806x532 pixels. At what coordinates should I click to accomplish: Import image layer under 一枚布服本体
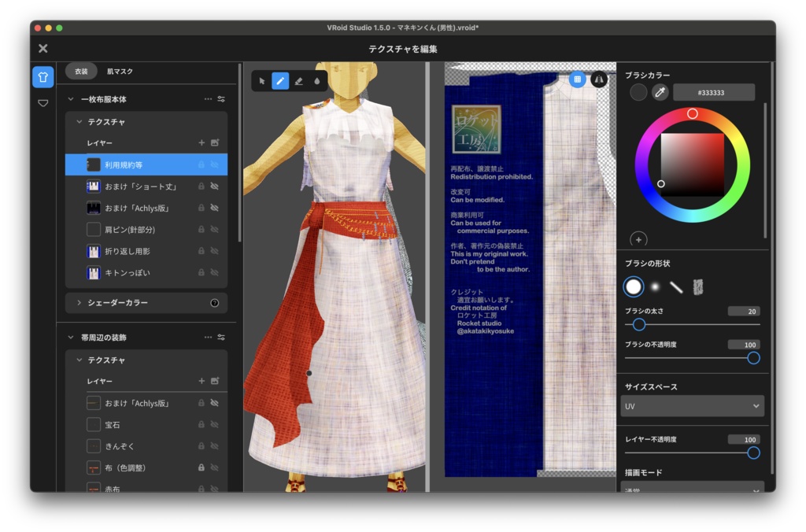215,143
